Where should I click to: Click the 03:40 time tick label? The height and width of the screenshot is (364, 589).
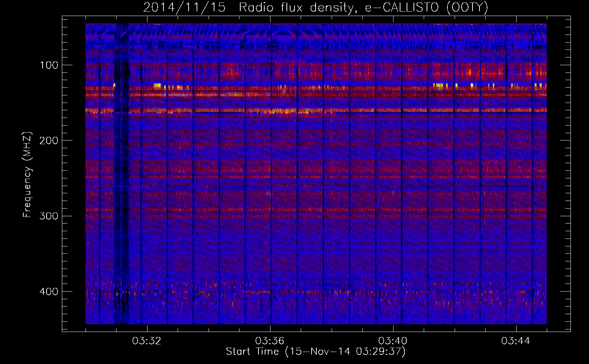click(x=393, y=341)
